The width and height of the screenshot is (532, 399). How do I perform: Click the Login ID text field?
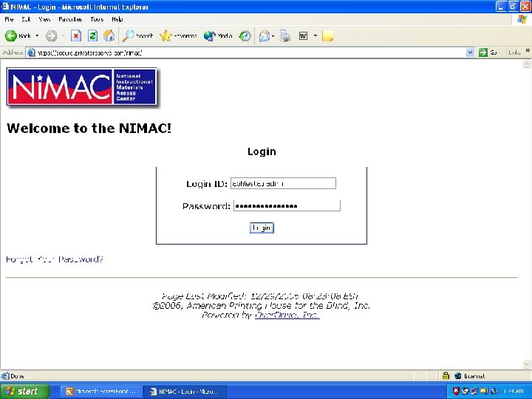tap(283, 183)
